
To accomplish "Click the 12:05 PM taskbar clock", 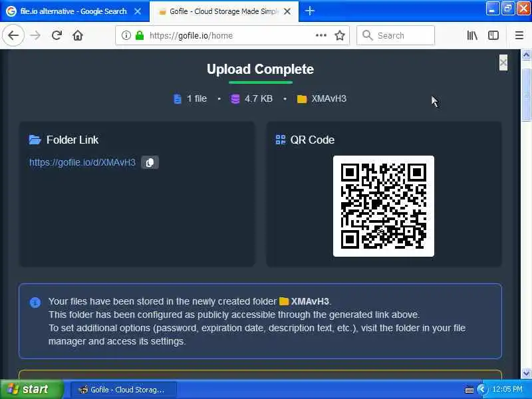I will coord(507,389).
